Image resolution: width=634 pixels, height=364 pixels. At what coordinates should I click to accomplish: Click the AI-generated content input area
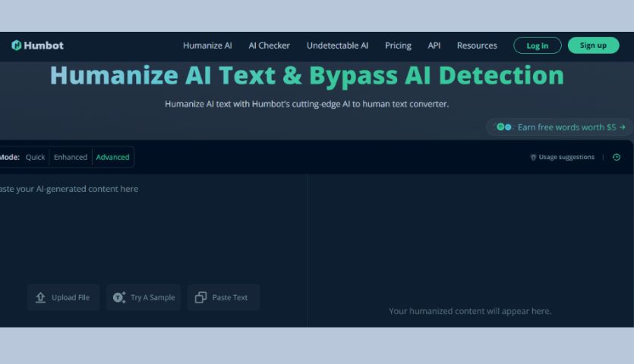click(x=153, y=228)
